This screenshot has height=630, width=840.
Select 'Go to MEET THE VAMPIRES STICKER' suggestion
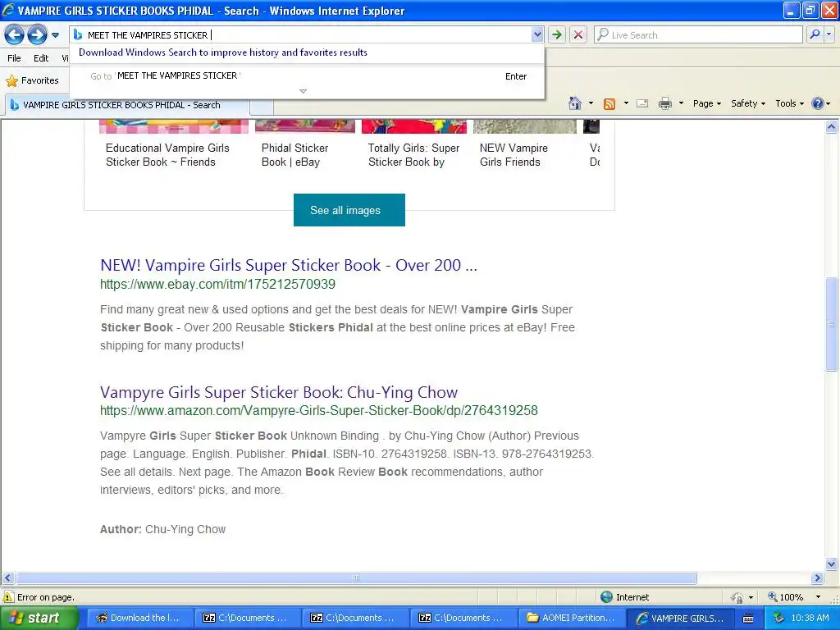point(308,76)
